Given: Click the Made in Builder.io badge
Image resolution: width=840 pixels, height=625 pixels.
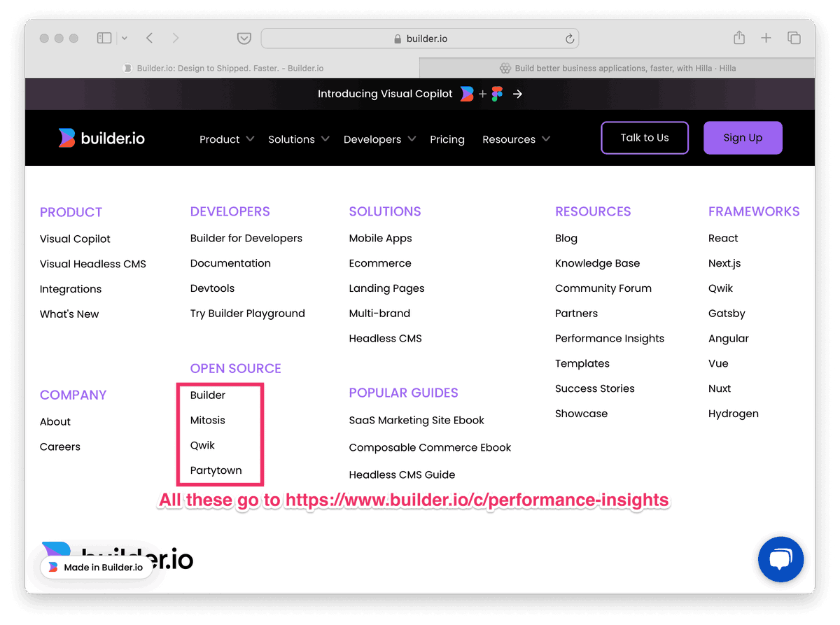Looking at the screenshot, I should [96, 568].
